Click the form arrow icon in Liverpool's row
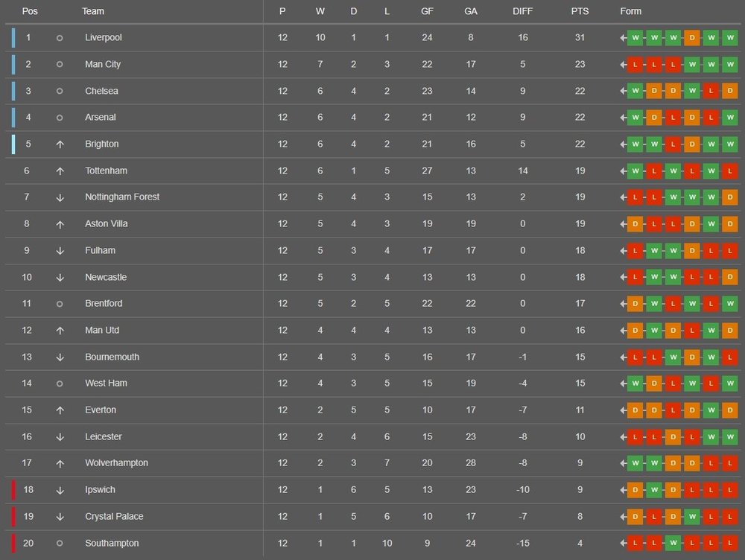The height and width of the screenshot is (560, 745). pos(623,38)
